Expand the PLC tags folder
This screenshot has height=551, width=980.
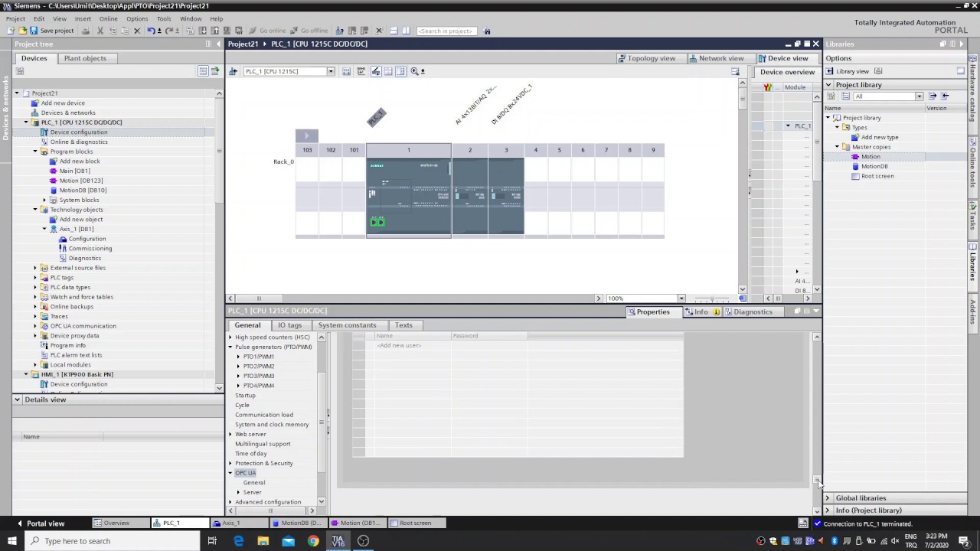point(35,278)
